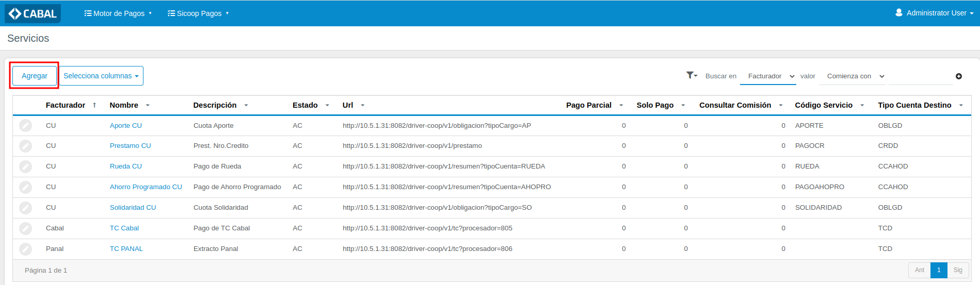The image size is (980, 285).
Task: Go to next page with Sig
Action: point(958,270)
